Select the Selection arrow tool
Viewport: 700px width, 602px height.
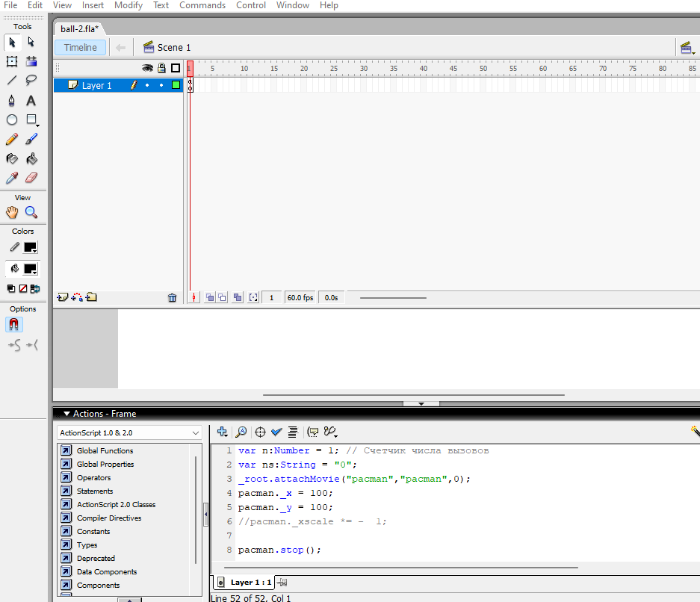click(x=12, y=42)
